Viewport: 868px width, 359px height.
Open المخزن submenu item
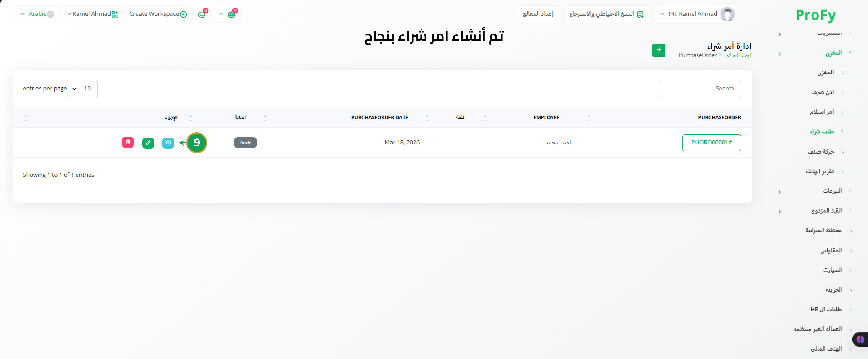tap(825, 73)
